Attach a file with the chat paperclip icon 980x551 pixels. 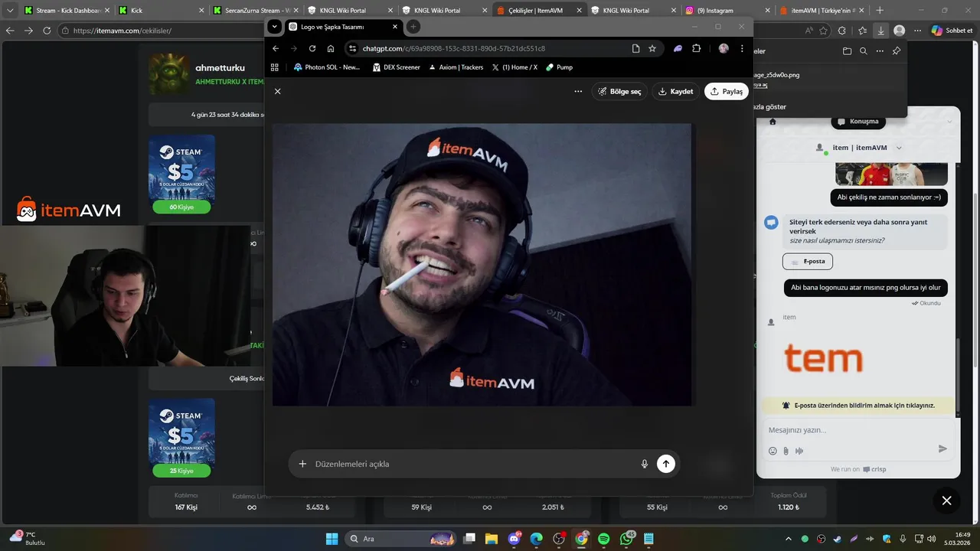786,451
